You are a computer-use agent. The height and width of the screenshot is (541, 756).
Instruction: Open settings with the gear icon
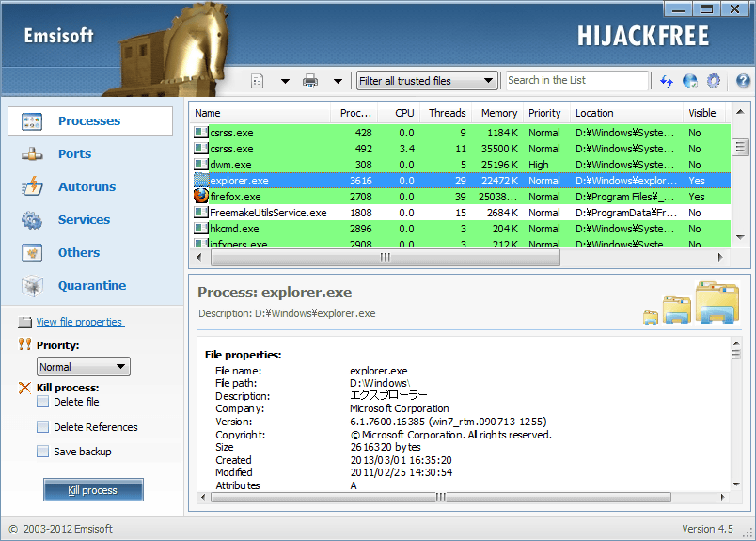714,81
